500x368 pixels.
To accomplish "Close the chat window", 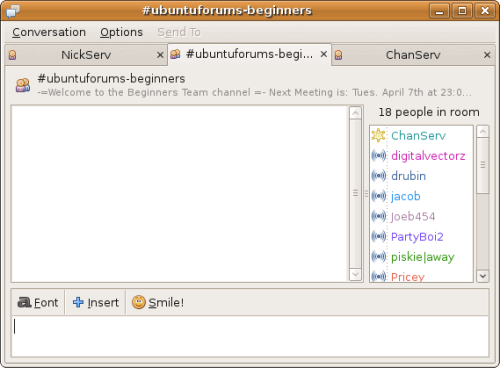I will pyautogui.click(x=485, y=11).
